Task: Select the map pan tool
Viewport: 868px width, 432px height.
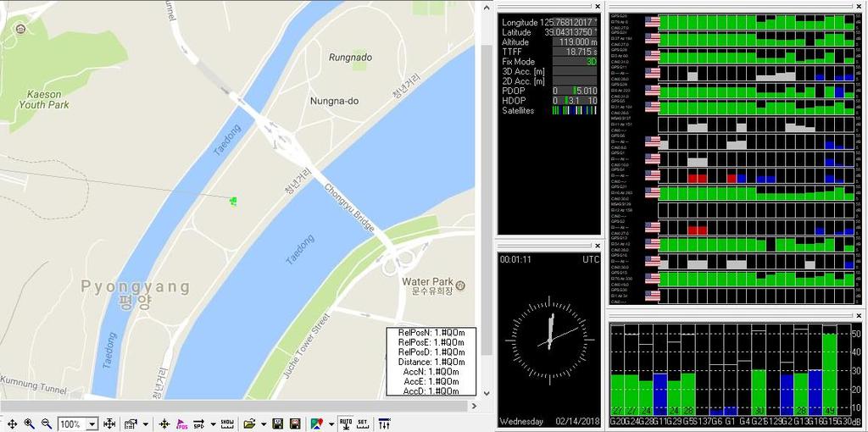Action: [x=12, y=424]
